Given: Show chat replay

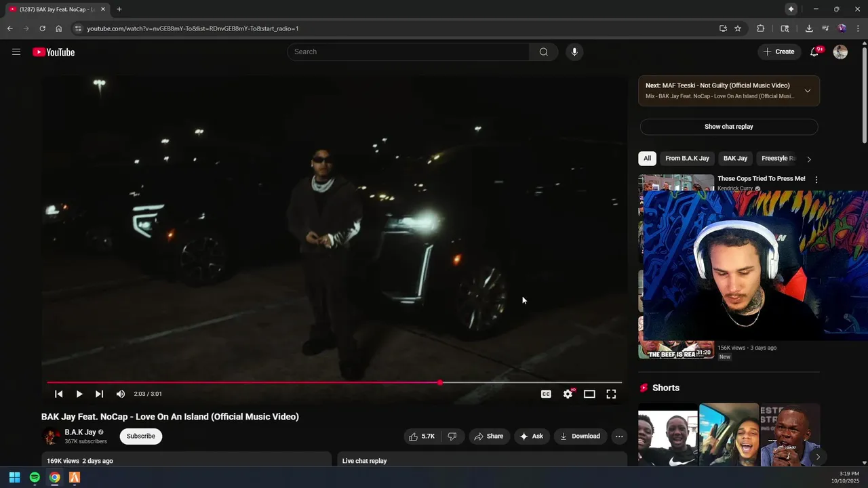Looking at the screenshot, I should (729, 127).
